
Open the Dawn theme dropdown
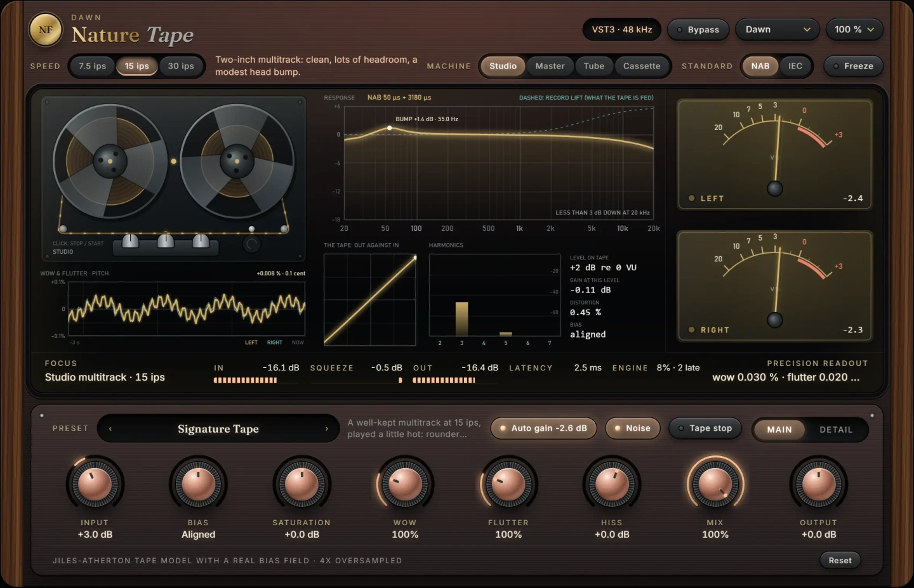tap(778, 30)
